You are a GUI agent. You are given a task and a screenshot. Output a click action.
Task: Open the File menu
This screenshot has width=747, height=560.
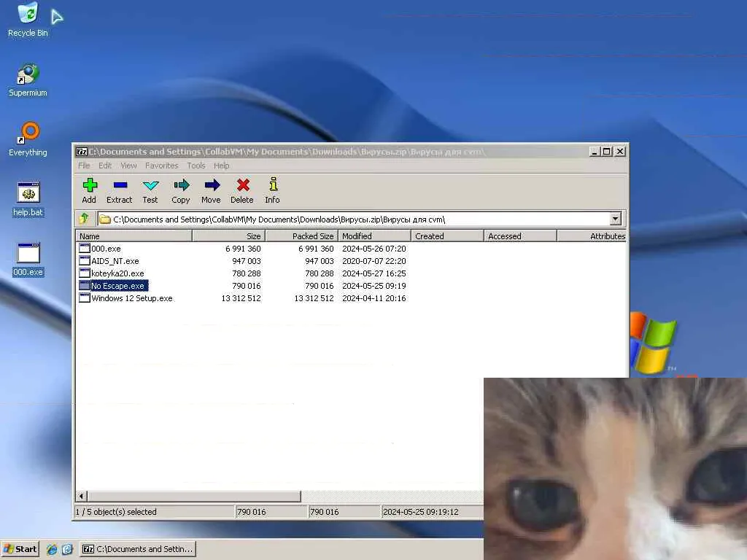tap(84, 166)
